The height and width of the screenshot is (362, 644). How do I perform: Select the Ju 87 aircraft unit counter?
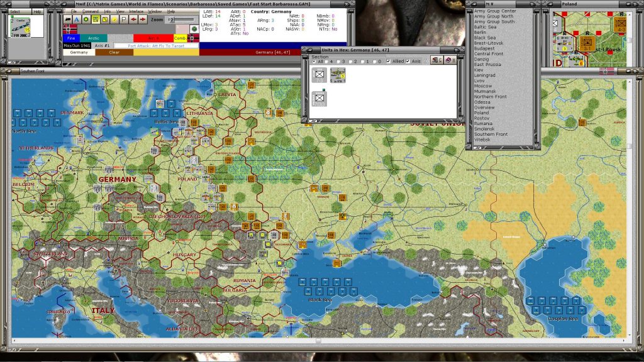[x=338, y=75]
